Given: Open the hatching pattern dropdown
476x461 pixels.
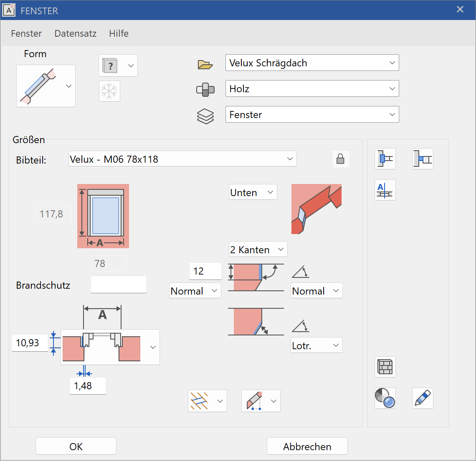Looking at the screenshot, I should [x=208, y=401].
